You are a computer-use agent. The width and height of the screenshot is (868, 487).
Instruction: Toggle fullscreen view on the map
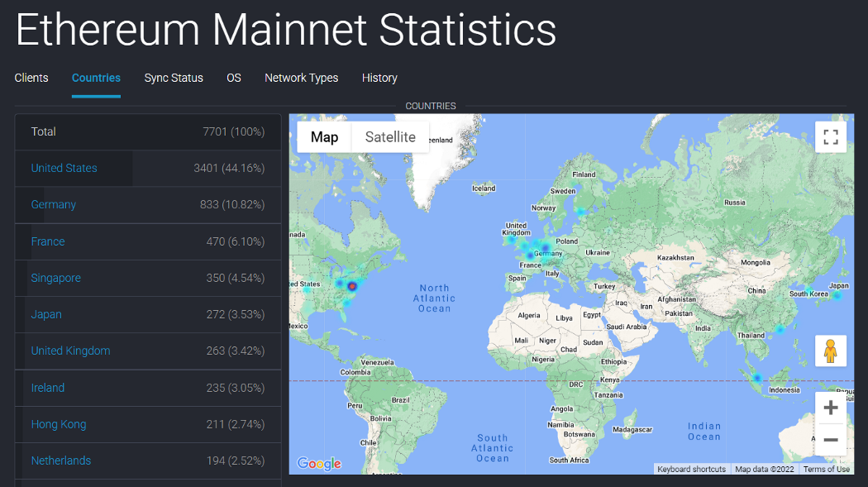[x=831, y=137]
